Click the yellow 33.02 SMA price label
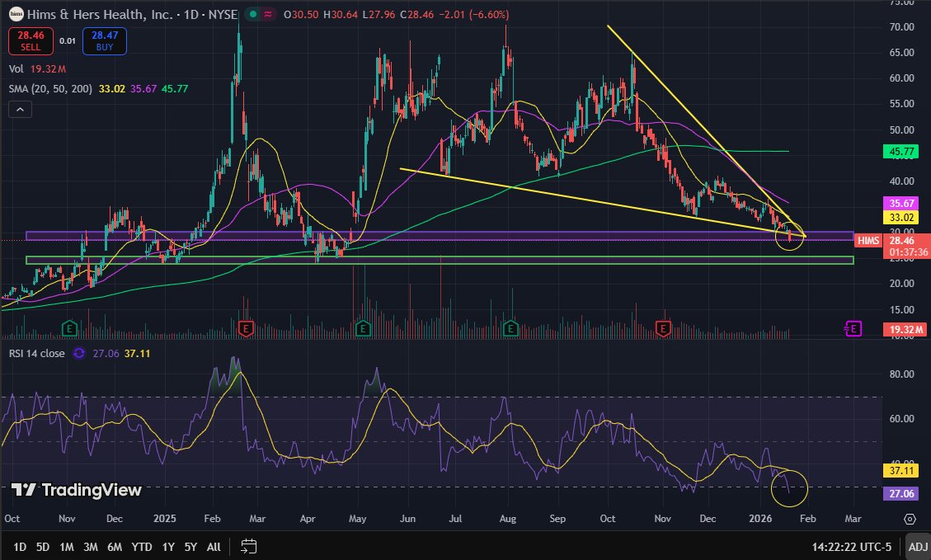Screen dimensions: 931x560 click(x=901, y=218)
